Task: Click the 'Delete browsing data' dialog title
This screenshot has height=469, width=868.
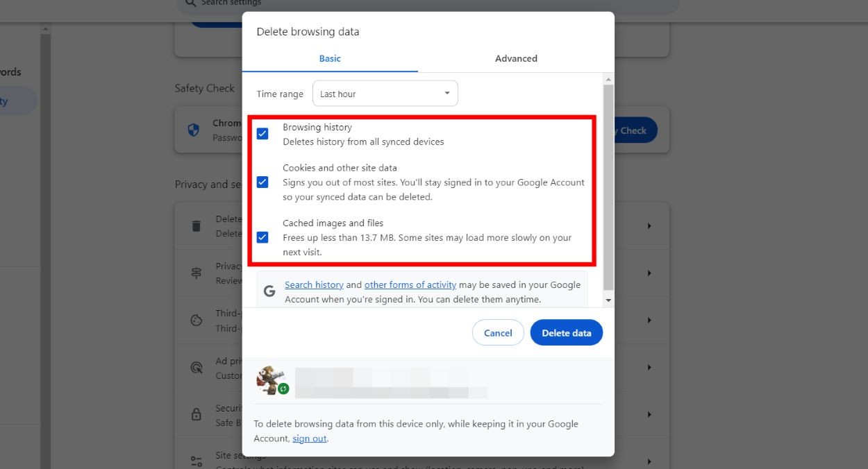Action: click(x=308, y=32)
